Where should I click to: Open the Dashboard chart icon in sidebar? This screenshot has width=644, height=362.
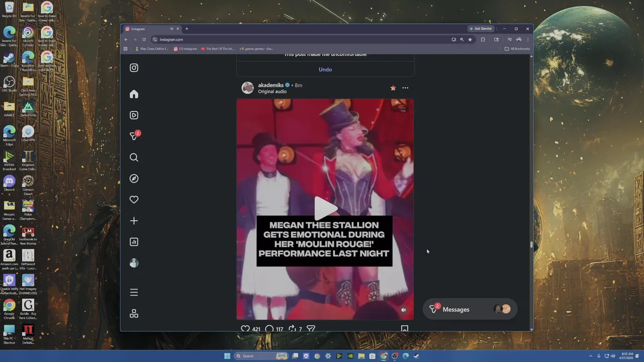[x=134, y=242]
